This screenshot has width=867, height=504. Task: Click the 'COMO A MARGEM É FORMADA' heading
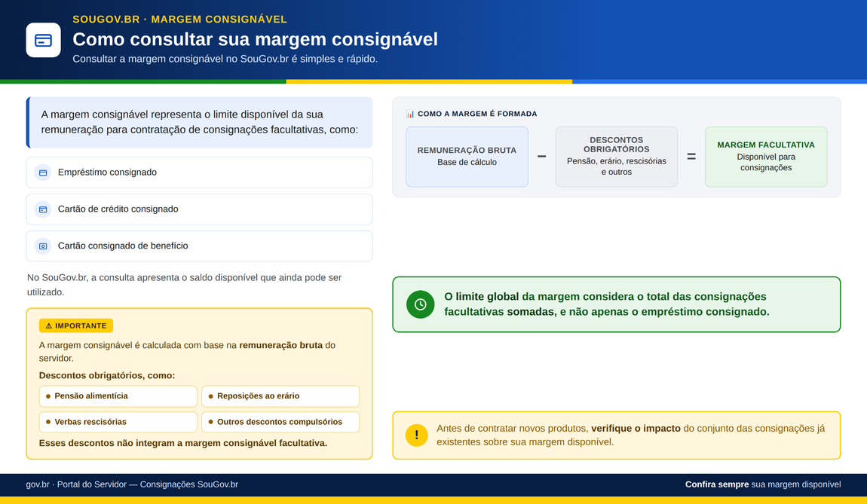point(477,114)
